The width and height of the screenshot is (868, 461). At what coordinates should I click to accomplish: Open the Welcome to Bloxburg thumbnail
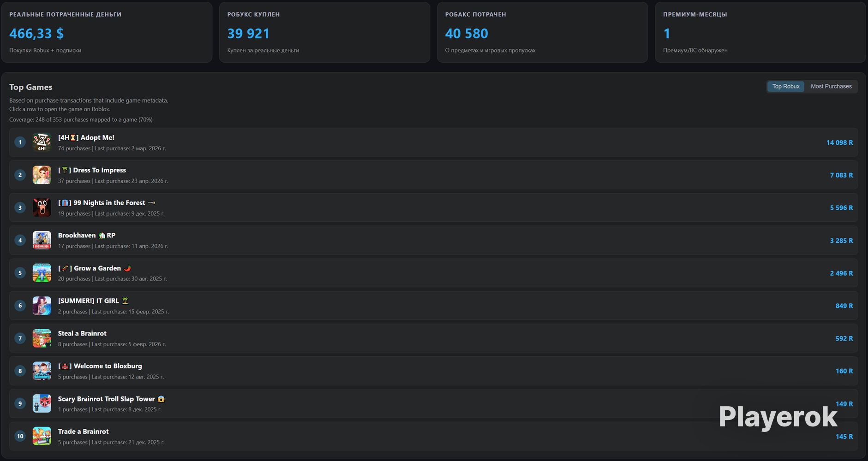42,371
